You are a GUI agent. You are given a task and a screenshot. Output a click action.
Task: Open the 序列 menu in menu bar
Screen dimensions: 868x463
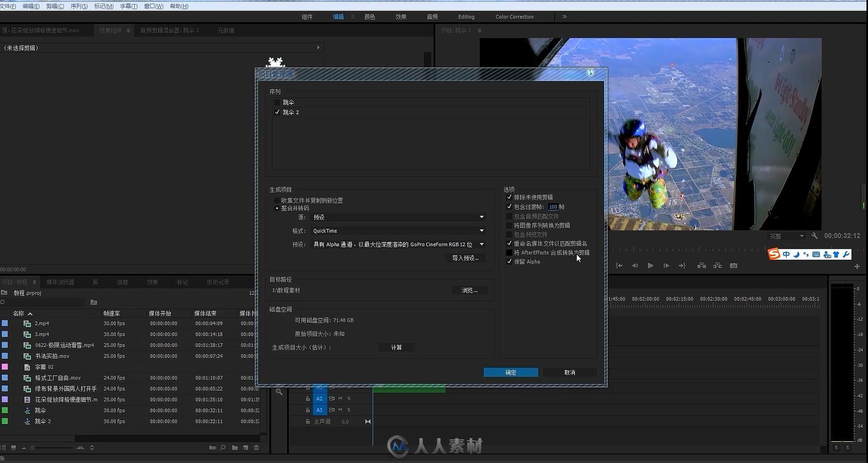click(79, 6)
